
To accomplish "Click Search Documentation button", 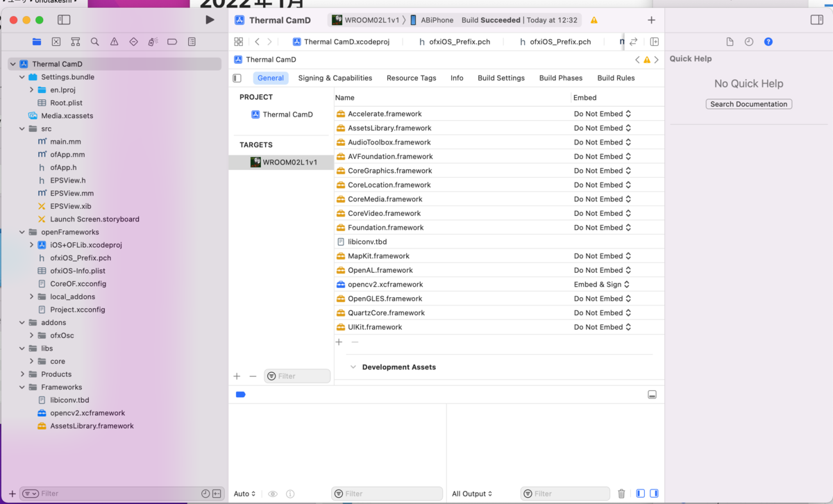I will click(x=749, y=104).
